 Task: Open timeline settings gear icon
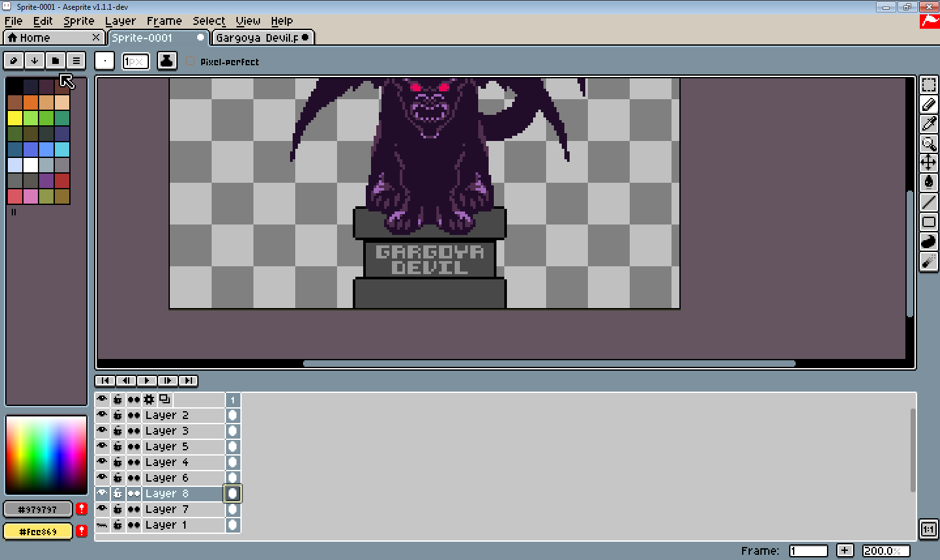pos(149,399)
